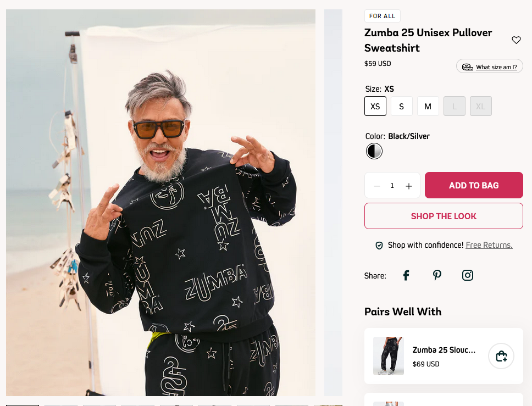Image resolution: width=532 pixels, height=406 pixels.
Task: Open What size am I? guide
Action: (x=490, y=66)
